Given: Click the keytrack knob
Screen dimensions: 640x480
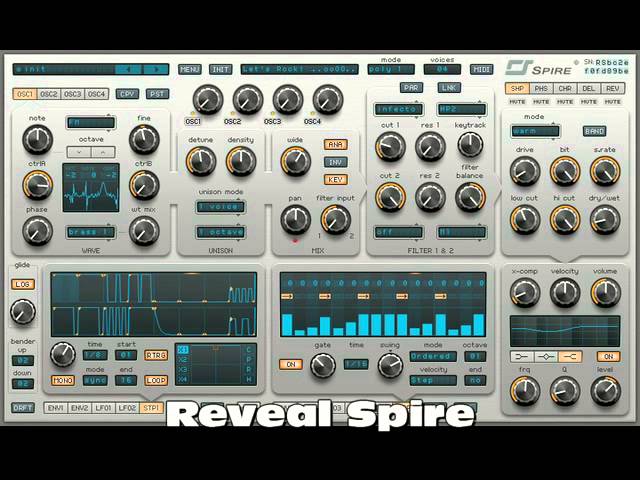Looking at the screenshot, I should pos(470,144).
